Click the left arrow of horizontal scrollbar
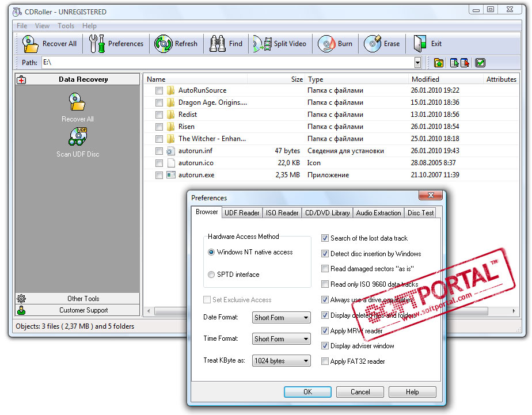The image size is (532, 415). pos(149,311)
